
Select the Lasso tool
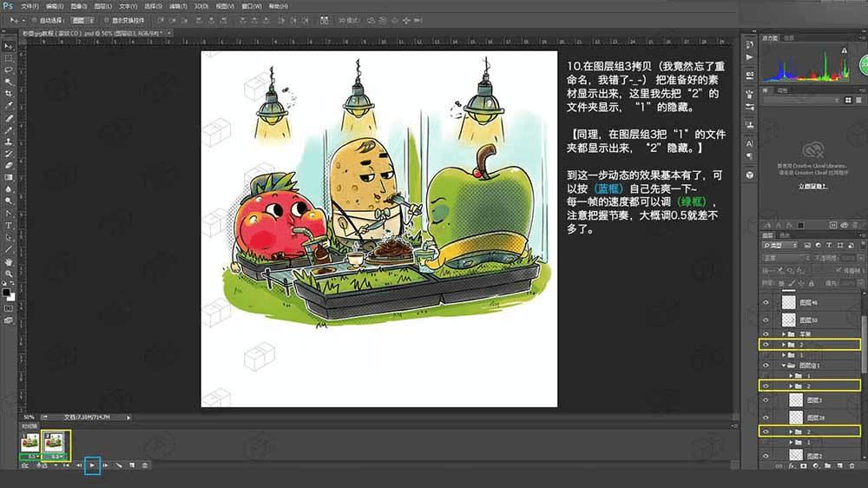coord(9,70)
